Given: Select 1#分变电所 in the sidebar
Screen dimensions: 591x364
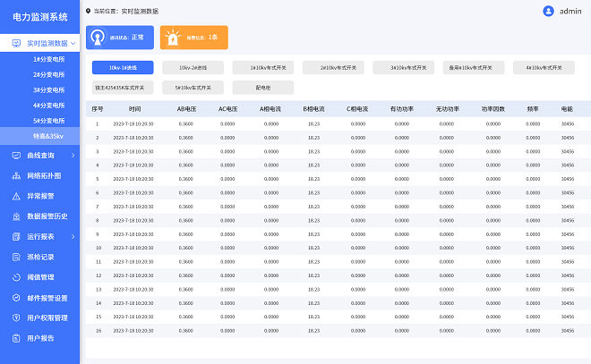Looking at the screenshot, I should coord(48,59).
